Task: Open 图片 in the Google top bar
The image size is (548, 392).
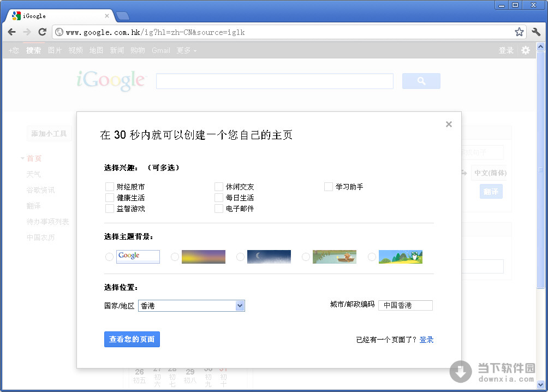Action: (x=55, y=50)
